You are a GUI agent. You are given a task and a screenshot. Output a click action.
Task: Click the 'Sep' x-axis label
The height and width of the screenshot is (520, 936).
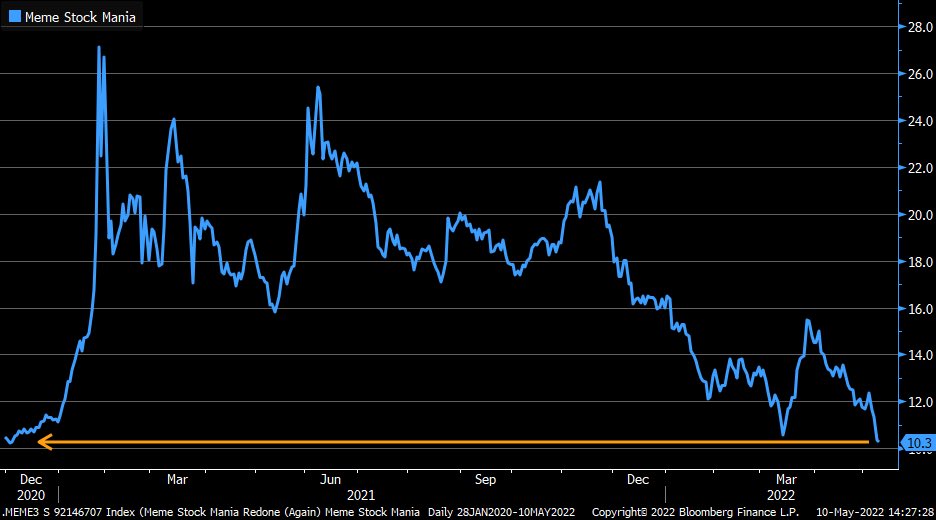(485, 479)
